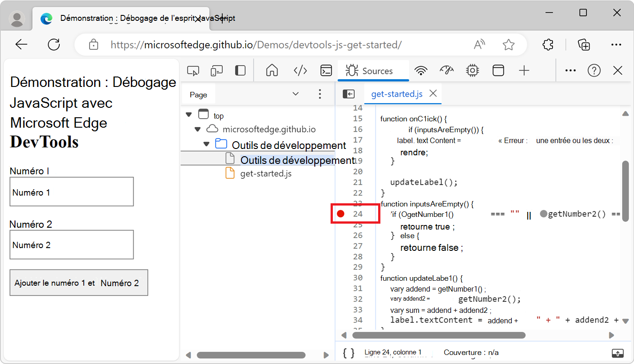This screenshot has width=634, height=364.
Task: Open the Page pane dropdown chevron
Action: coord(296,94)
